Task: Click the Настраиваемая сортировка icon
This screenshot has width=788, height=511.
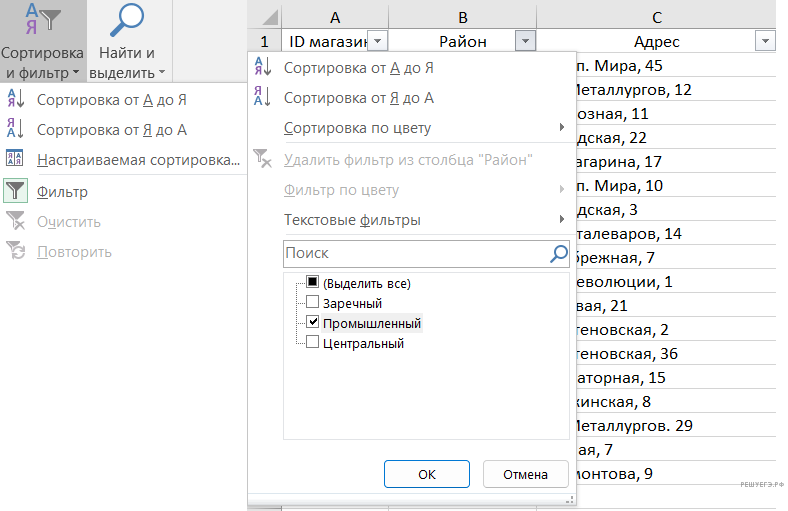Action: 16,160
